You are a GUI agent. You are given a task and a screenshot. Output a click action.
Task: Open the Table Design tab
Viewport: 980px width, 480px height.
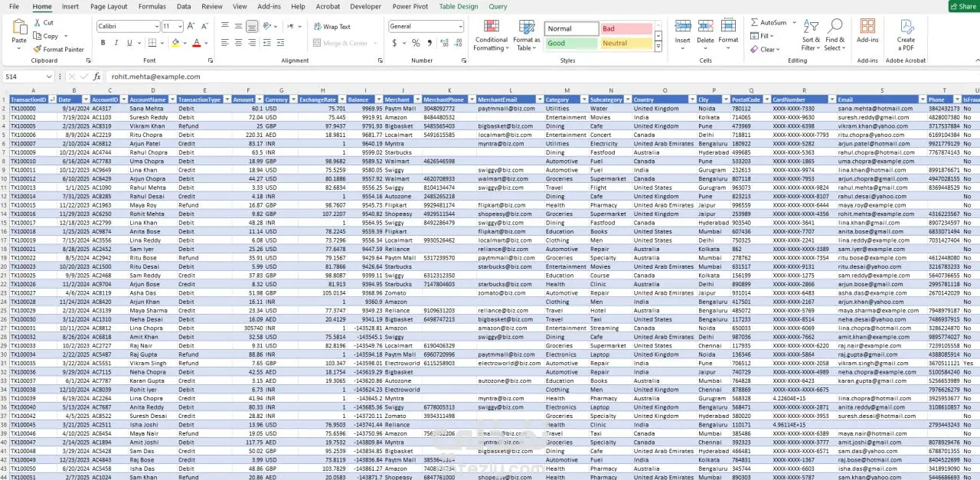point(459,6)
